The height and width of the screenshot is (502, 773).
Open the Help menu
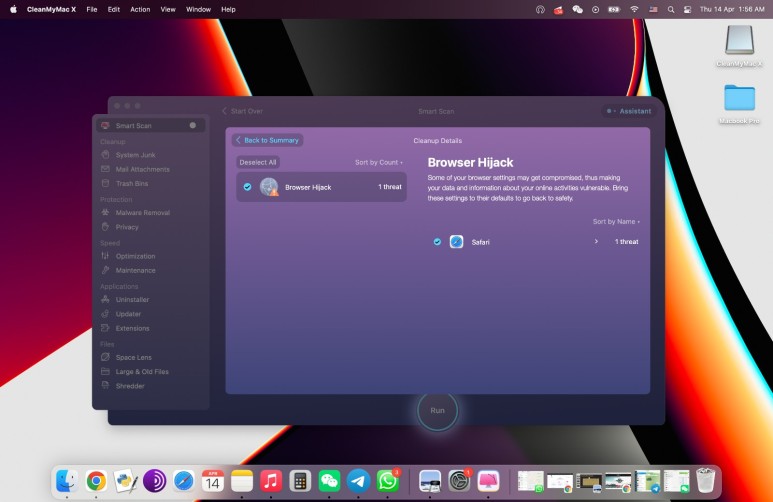click(228, 9)
